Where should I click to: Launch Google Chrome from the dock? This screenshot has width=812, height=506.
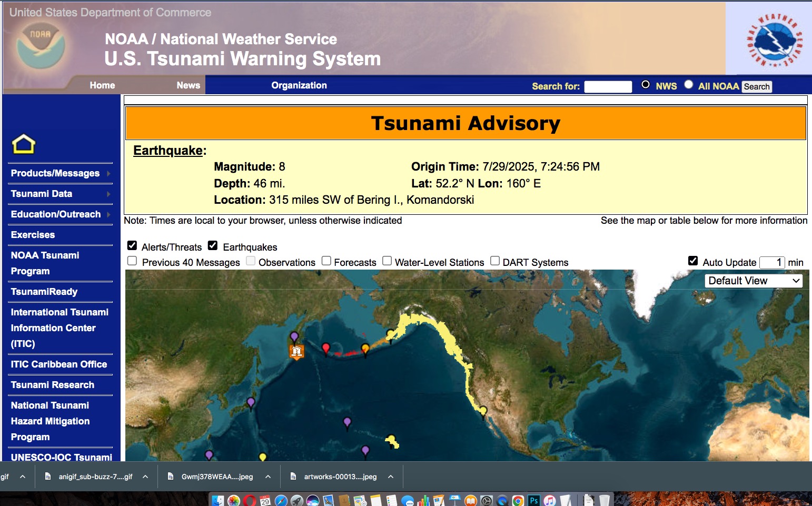518,500
